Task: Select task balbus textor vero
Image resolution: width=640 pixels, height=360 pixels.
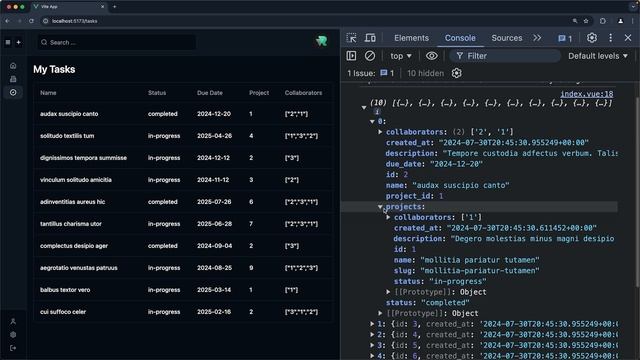Action: pos(65,290)
